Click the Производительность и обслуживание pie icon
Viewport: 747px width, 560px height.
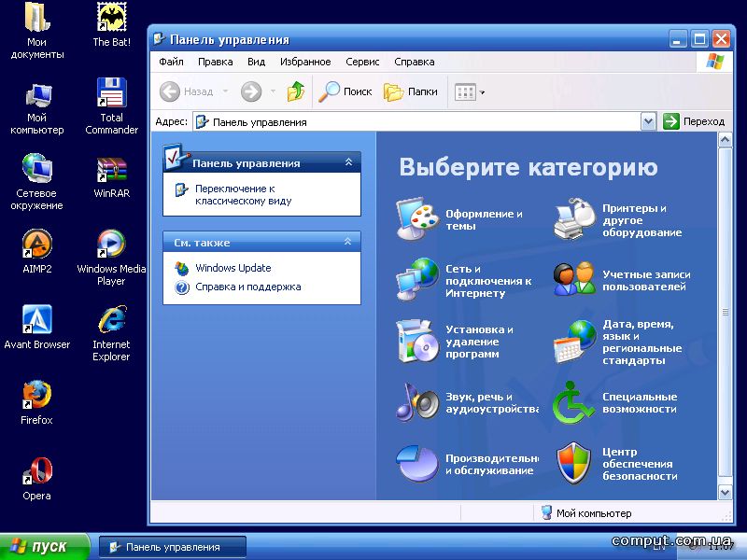pyautogui.click(x=417, y=463)
